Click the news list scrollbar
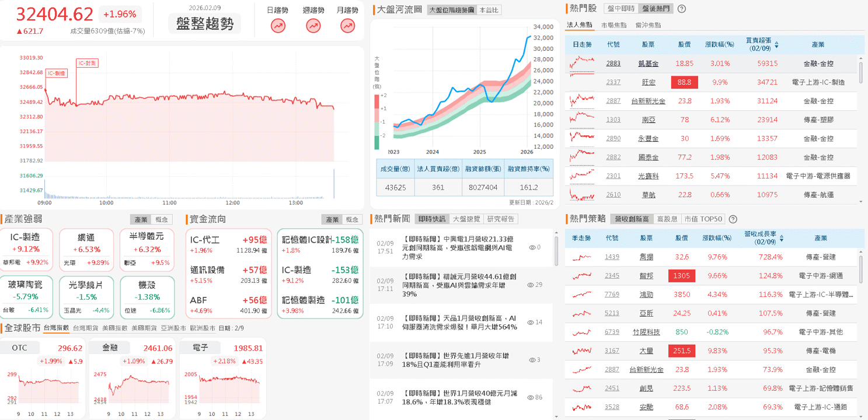868x420 pixels. (557, 251)
